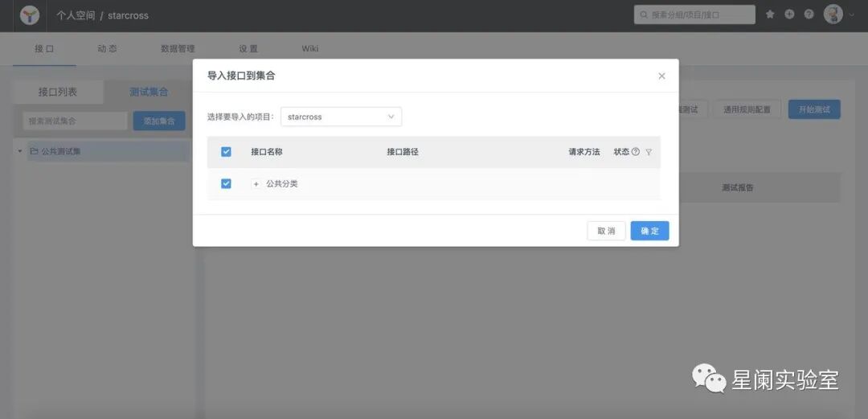The height and width of the screenshot is (419, 868).
Task: Switch to the 动态 tab
Action: point(108,49)
